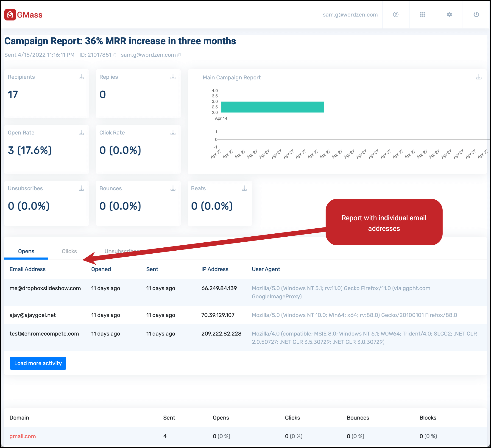Click the Recipients count 17

13,95
